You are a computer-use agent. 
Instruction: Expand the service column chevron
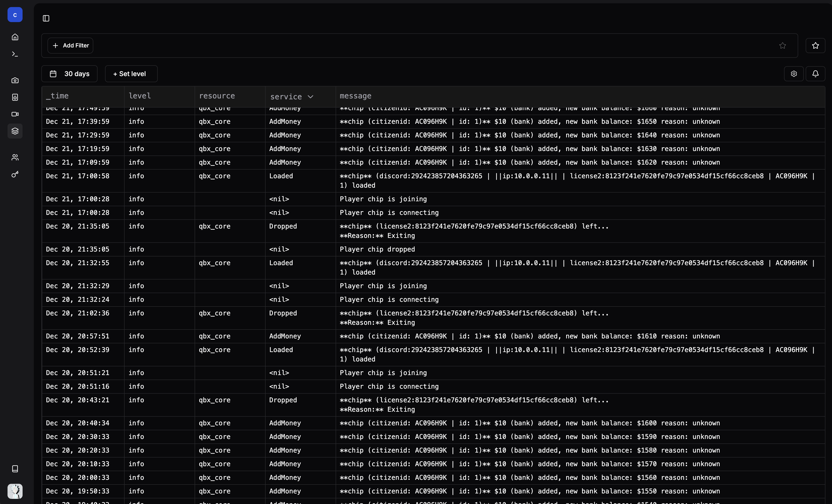tap(310, 97)
